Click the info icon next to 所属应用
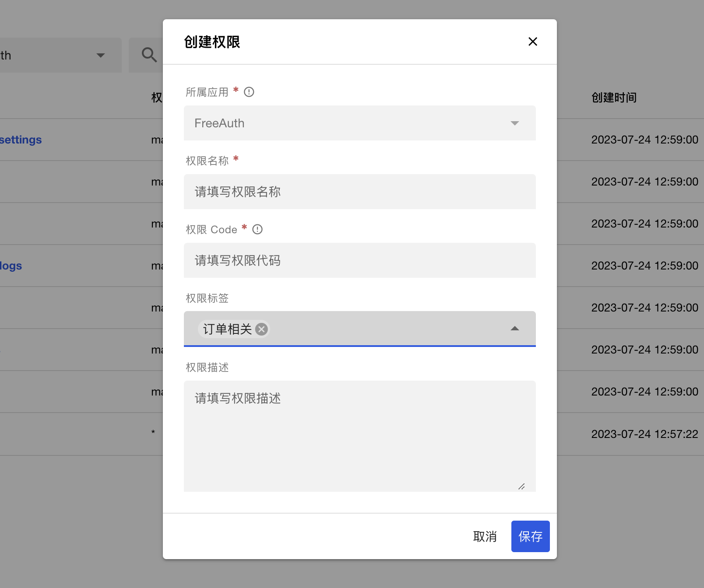Screen dimensions: 704x588 [249, 92]
